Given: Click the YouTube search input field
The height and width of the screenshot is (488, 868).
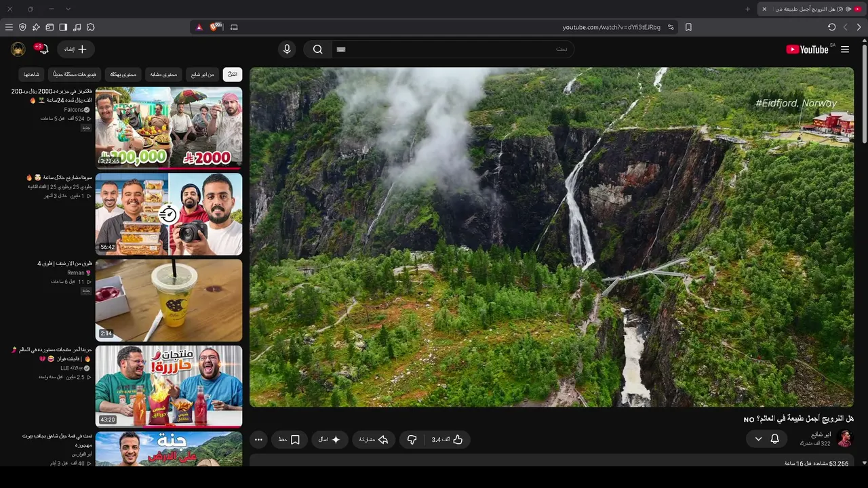Looking at the screenshot, I should click(x=452, y=49).
